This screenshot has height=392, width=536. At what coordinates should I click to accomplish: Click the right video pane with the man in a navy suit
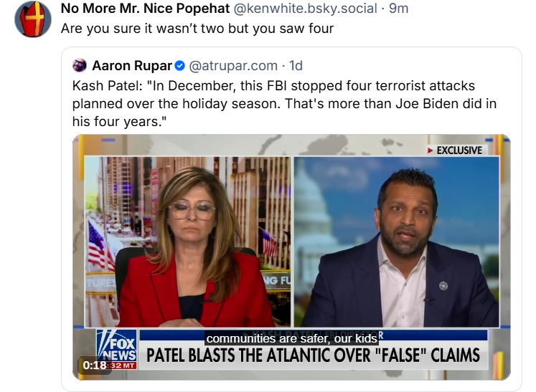(397, 242)
